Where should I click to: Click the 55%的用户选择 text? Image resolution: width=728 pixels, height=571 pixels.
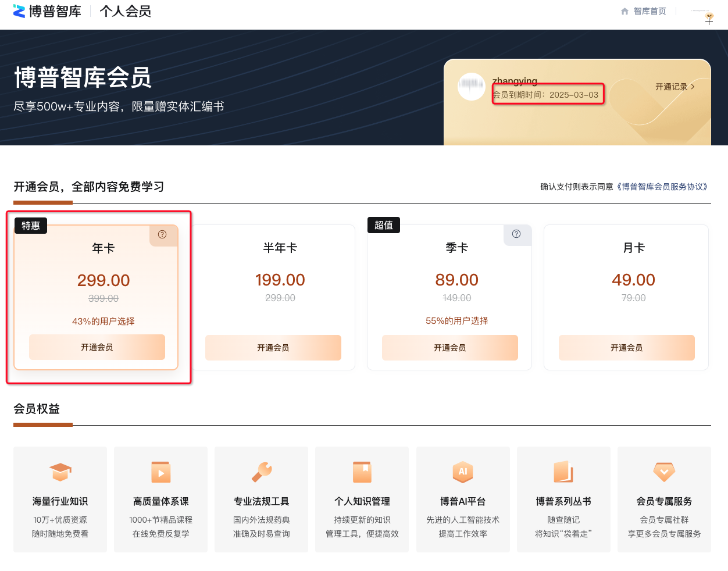pos(457,320)
